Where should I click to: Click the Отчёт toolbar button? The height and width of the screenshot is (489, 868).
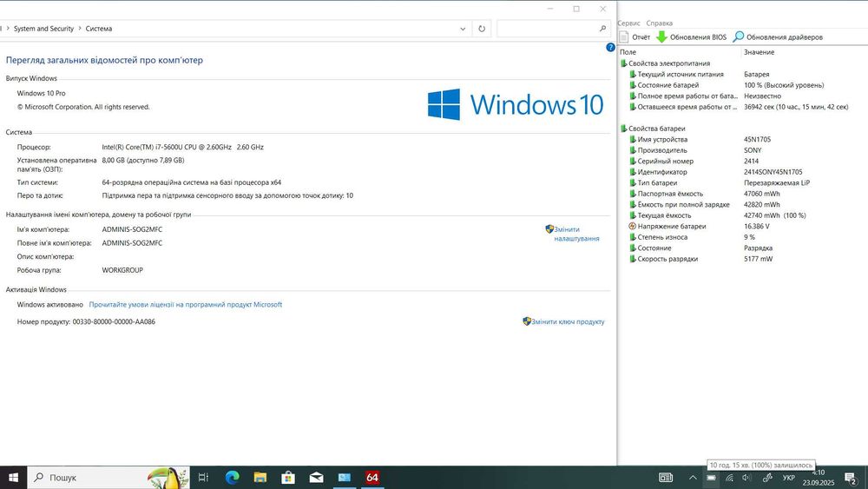[635, 37]
